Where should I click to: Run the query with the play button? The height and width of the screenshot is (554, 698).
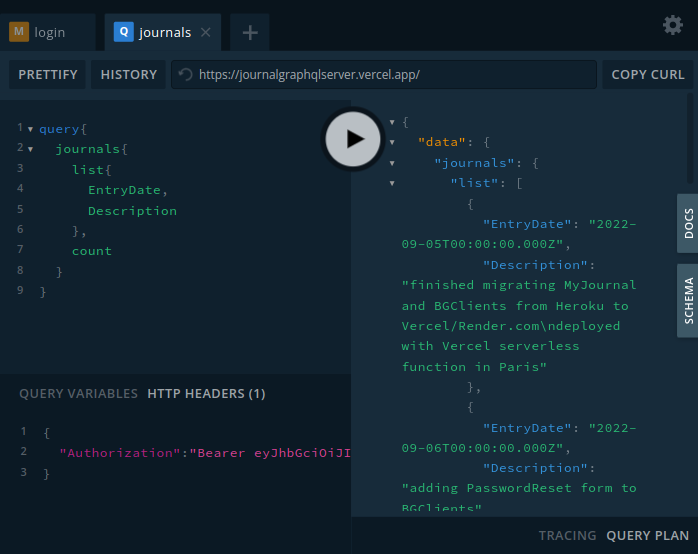(353, 139)
